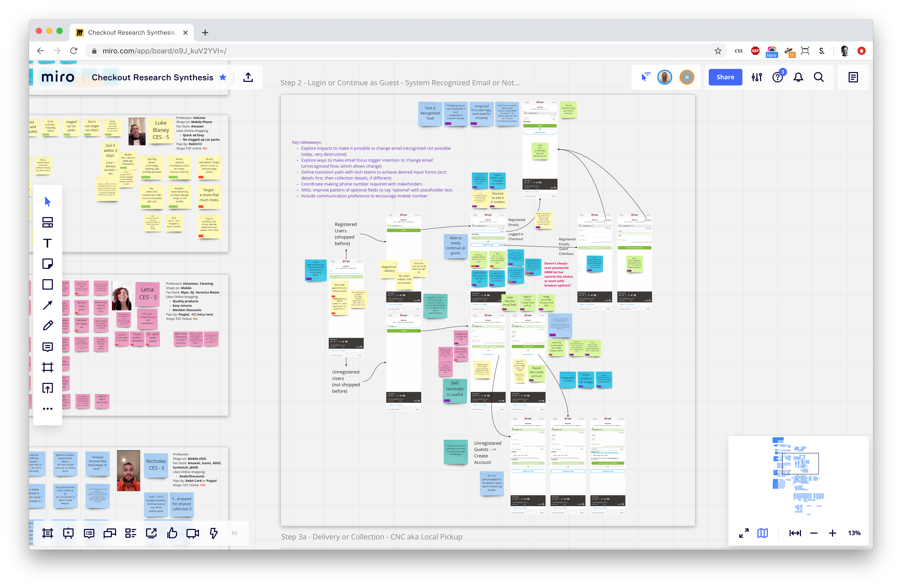
Task: Click the ABP Adblock extension icon
Action: (x=755, y=51)
